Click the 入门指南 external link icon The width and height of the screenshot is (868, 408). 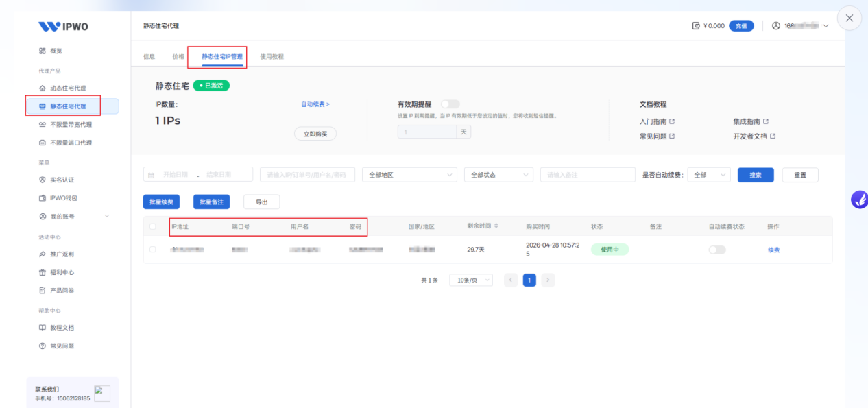672,121
